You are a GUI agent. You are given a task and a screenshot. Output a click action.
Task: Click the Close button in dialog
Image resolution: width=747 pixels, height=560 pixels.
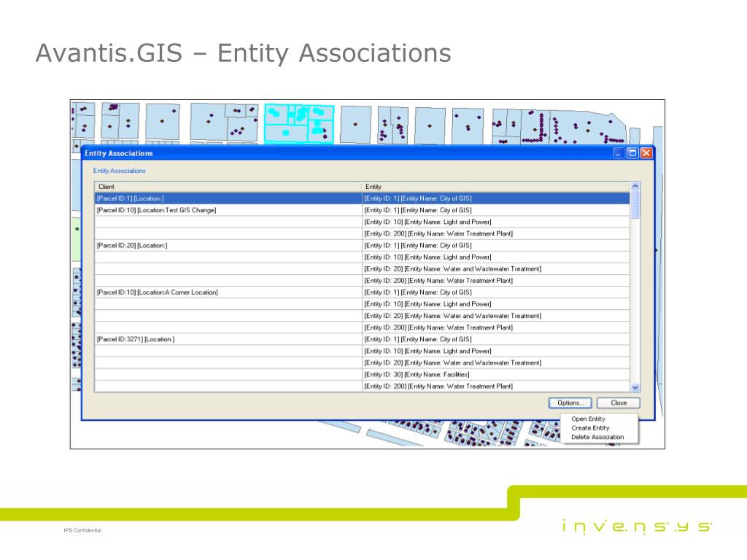[619, 402]
